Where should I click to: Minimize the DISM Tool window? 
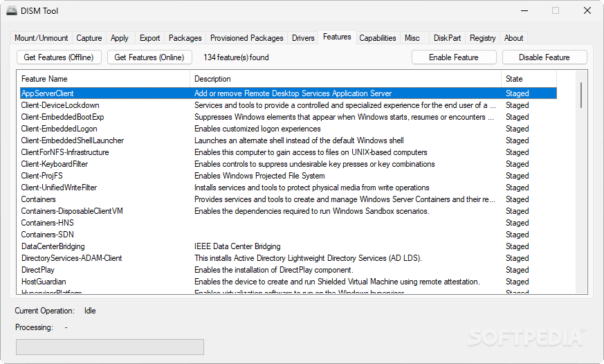[x=524, y=11]
